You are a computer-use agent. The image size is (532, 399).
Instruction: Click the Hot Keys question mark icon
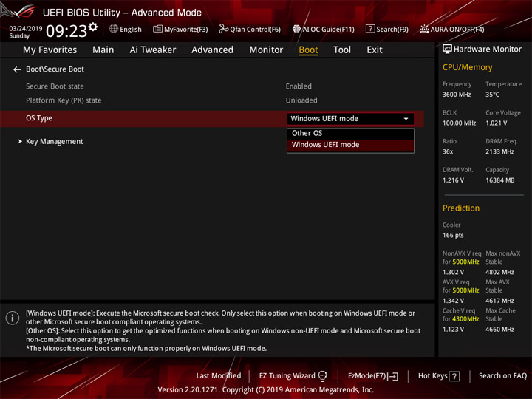454,376
